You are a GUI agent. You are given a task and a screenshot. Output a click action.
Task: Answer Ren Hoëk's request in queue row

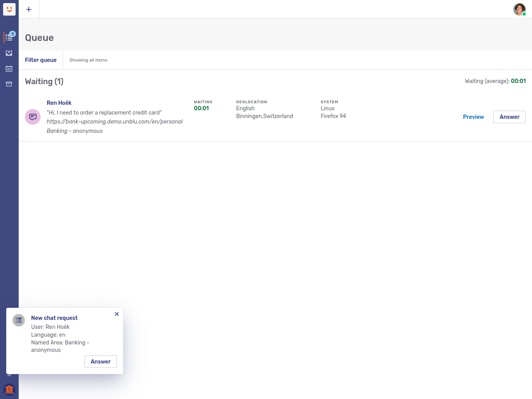[509, 117]
